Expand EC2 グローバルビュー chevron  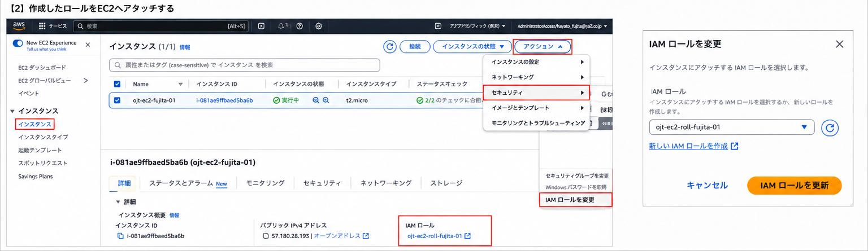point(86,81)
